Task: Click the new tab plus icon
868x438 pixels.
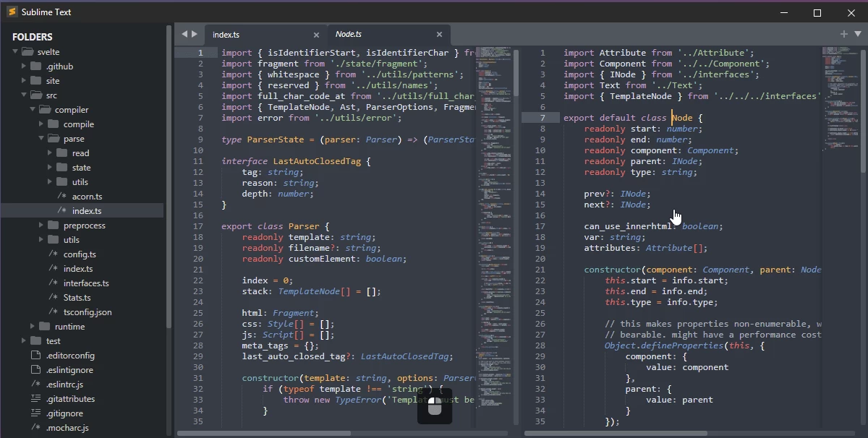Action: (x=843, y=34)
